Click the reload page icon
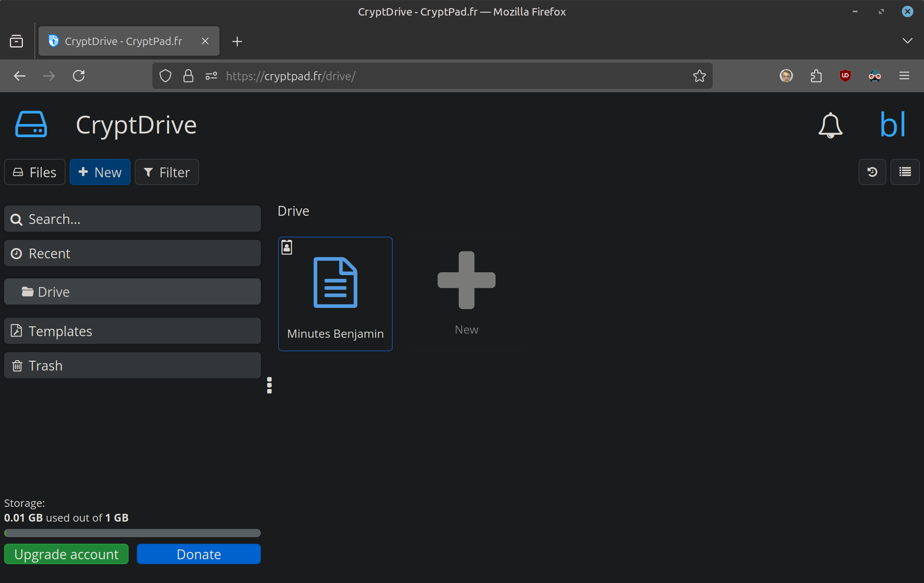The width and height of the screenshot is (924, 583). (x=79, y=76)
